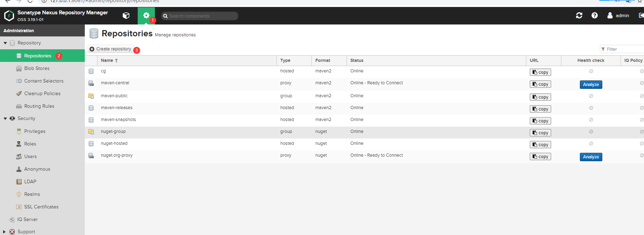644x235 pixels.
Task: Open SSL Certificates in the sidebar
Action: 42,207
